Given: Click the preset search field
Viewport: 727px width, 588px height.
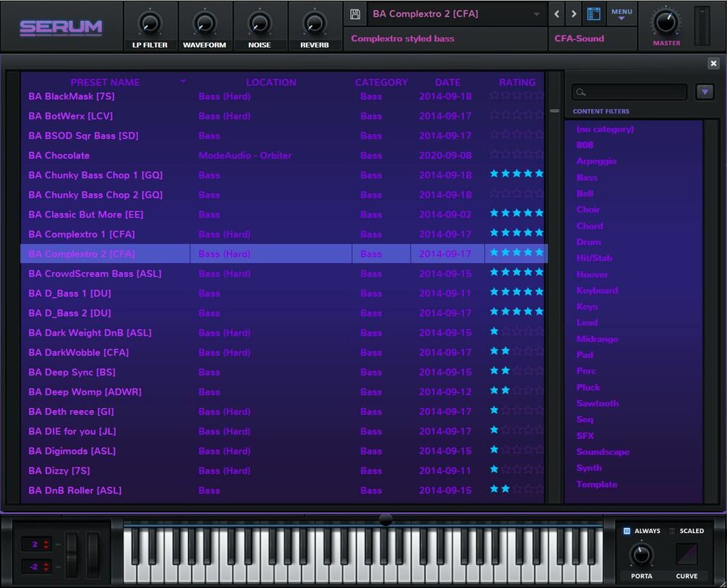Looking at the screenshot, I should click(629, 92).
